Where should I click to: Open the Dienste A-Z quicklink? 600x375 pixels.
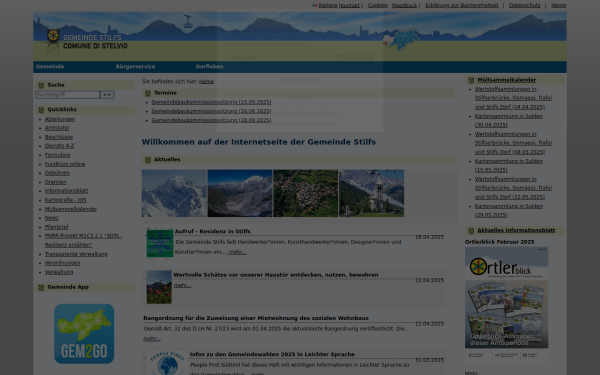coord(59,146)
